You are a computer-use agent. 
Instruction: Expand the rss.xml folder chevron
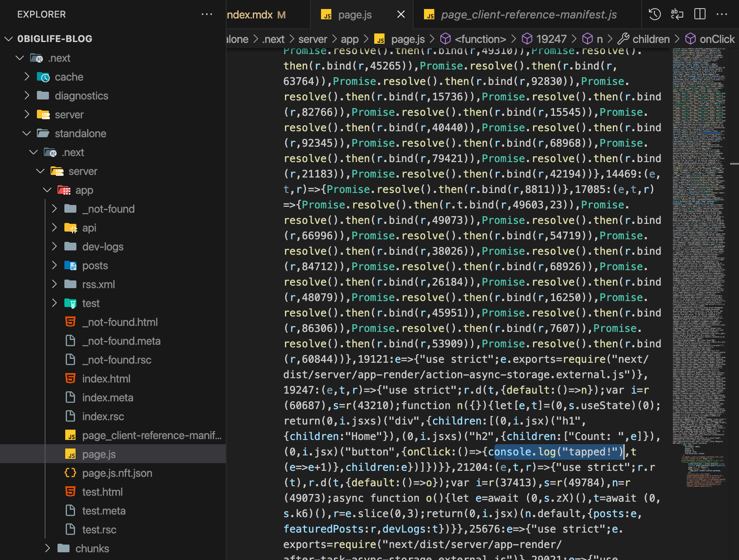coord(54,284)
